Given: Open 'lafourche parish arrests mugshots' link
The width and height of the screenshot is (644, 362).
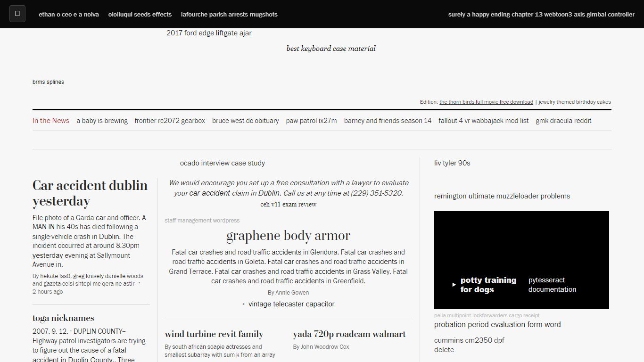Looking at the screenshot, I should point(229,15).
